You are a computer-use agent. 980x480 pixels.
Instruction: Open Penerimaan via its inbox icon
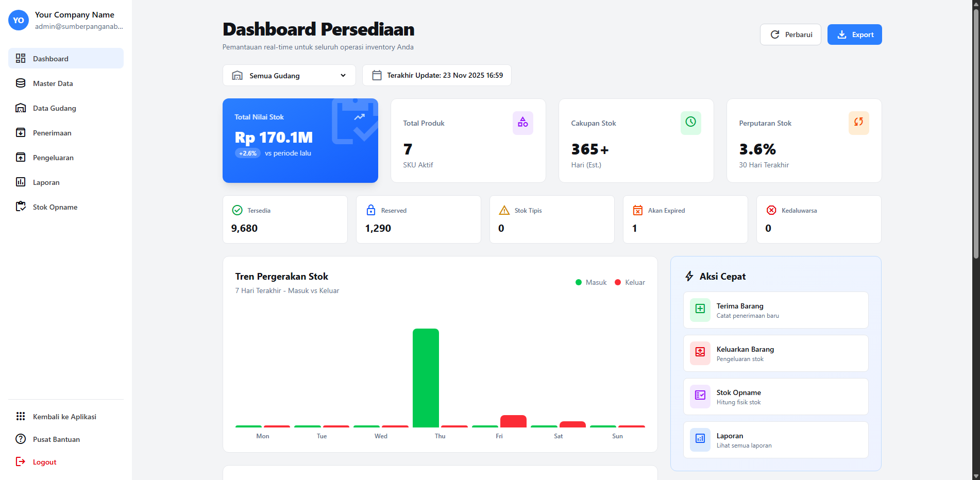tap(21, 132)
